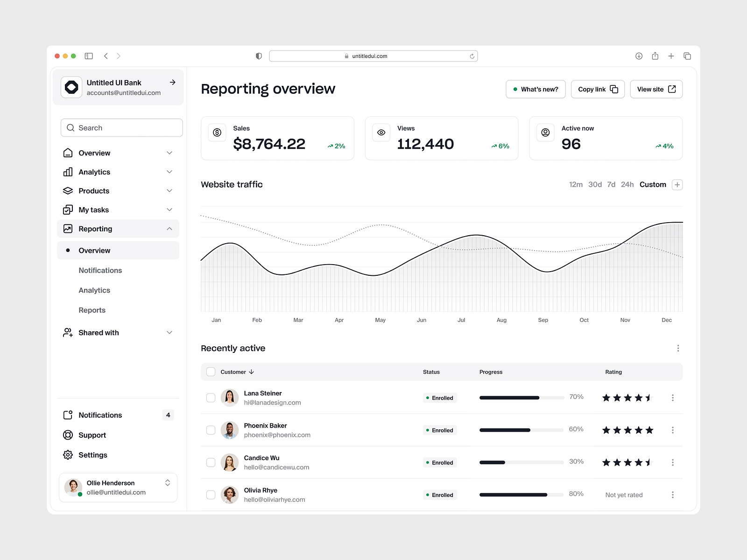The image size is (747, 560).
Task: Click the search magnifier icon in the sidebar
Action: tap(70, 127)
